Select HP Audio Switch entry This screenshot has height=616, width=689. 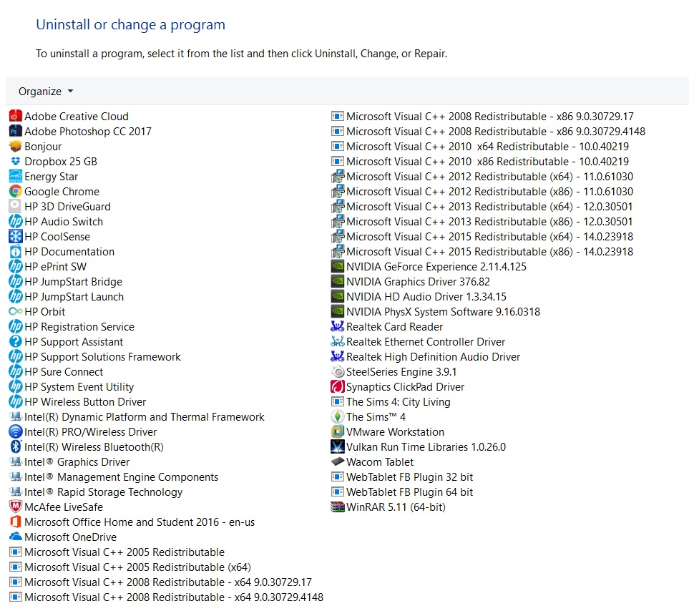pyautogui.click(x=56, y=222)
